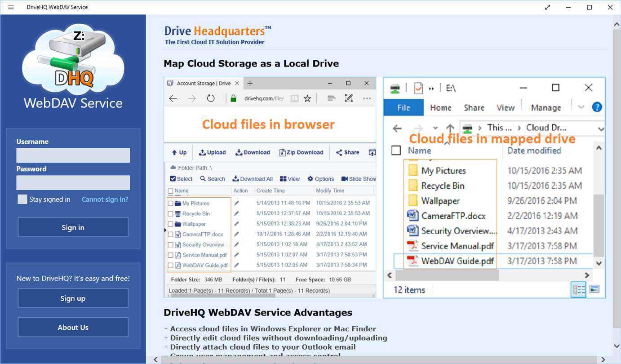621x364 pixels.
Task: Click the Explorer vertical scrollbar down arrow
Action: point(599,263)
